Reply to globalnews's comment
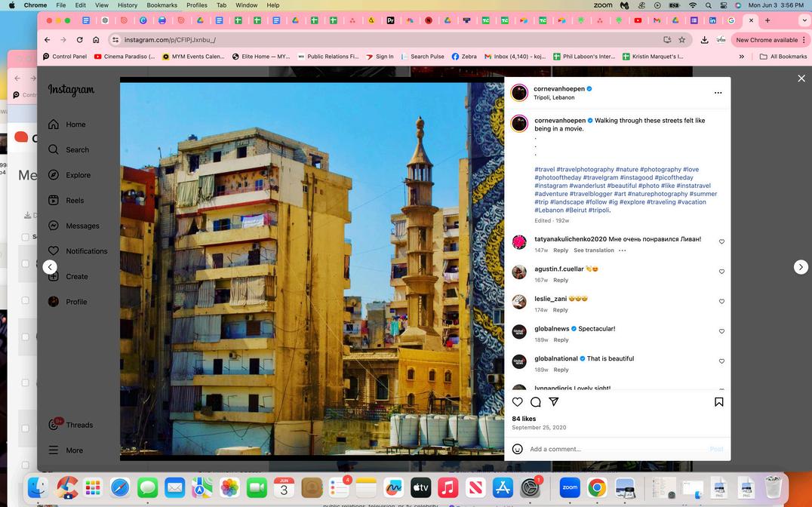This screenshot has width=812, height=507. click(560, 340)
